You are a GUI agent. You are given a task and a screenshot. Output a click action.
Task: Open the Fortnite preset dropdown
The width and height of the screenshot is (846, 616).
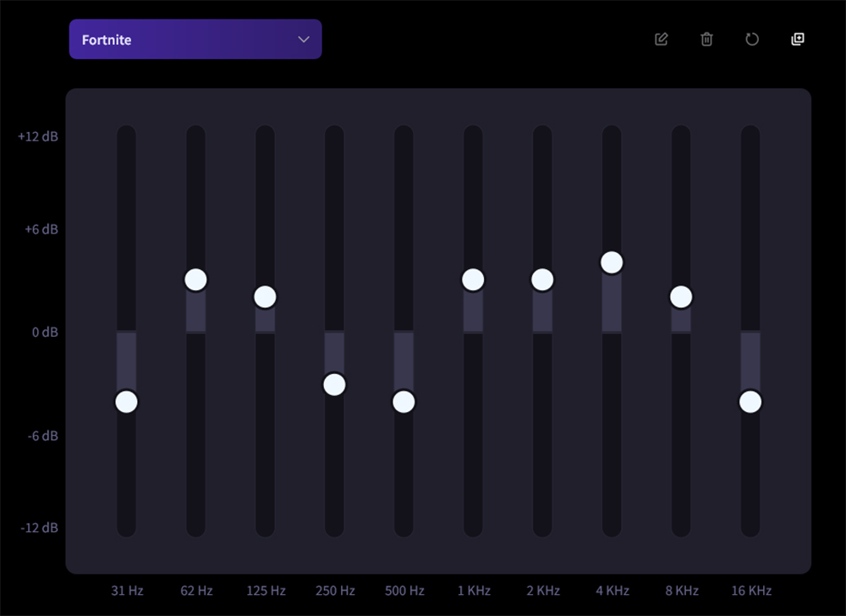[x=195, y=40]
